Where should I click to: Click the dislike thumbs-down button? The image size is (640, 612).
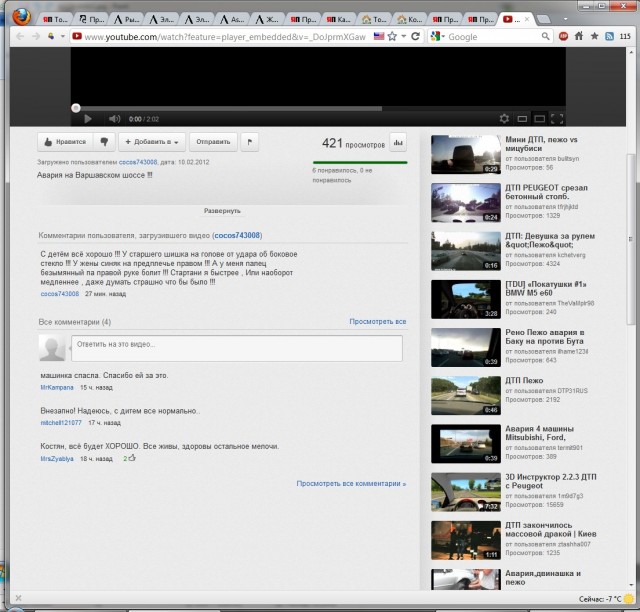(x=105, y=142)
